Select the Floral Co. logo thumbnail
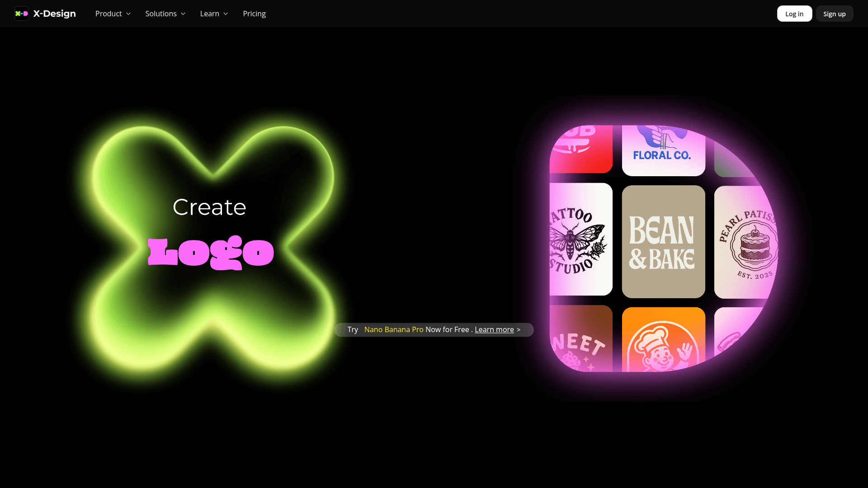 point(663,150)
